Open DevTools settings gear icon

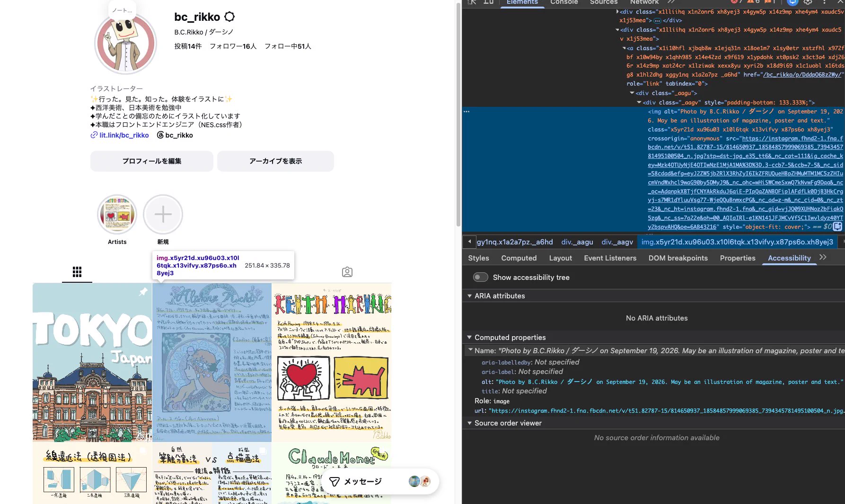808,2
